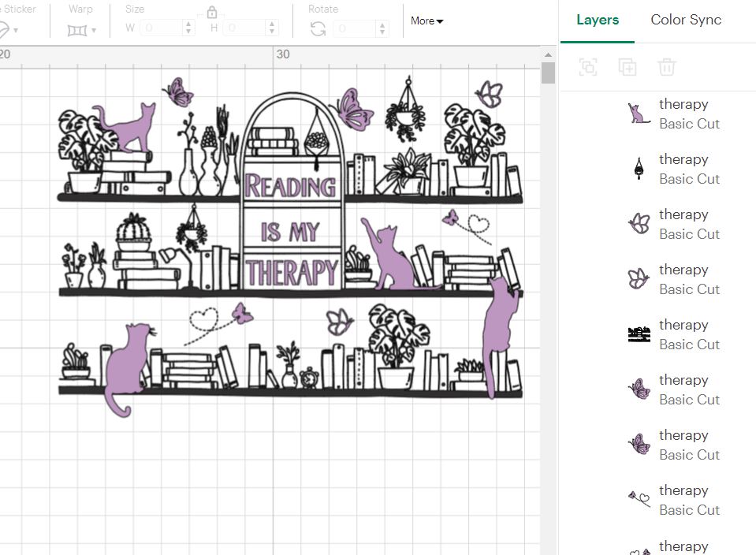Viewport: 756px width, 555px height.
Task: Open the Sticker dropdown arrow
Action: click(15, 31)
